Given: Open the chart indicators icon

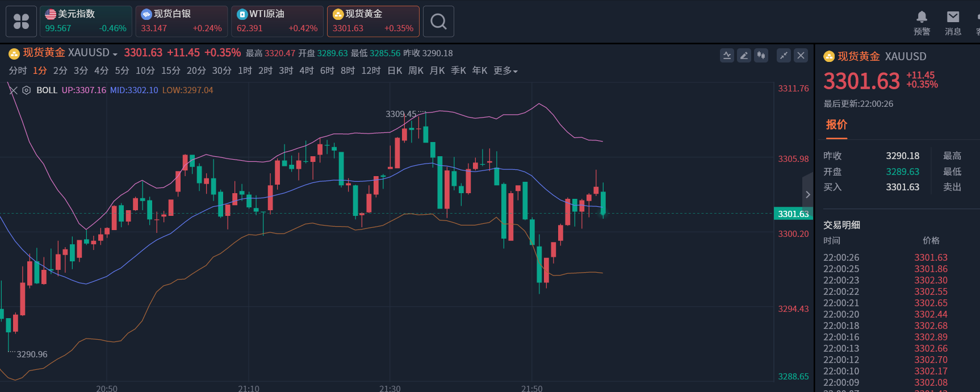Looking at the screenshot, I should point(727,55).
